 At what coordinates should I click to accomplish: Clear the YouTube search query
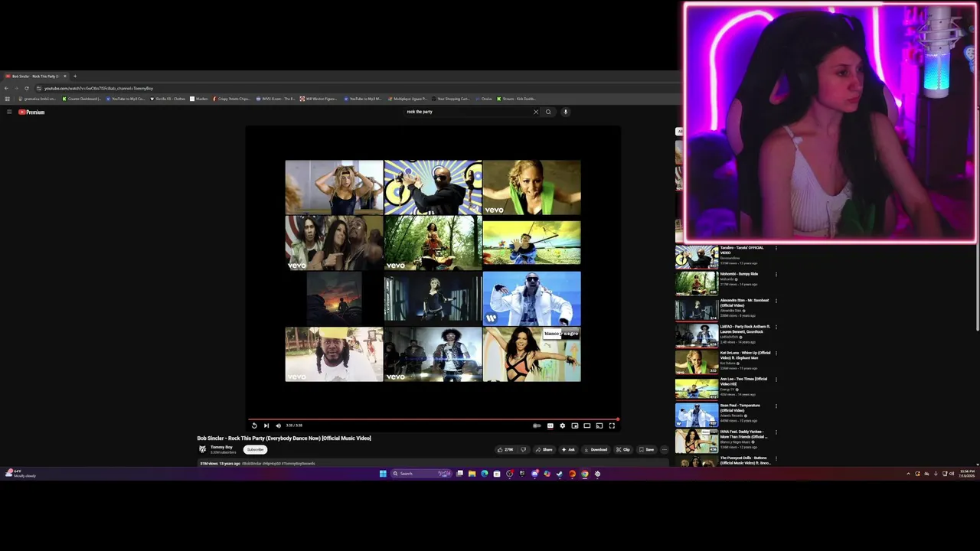[536, 112]
